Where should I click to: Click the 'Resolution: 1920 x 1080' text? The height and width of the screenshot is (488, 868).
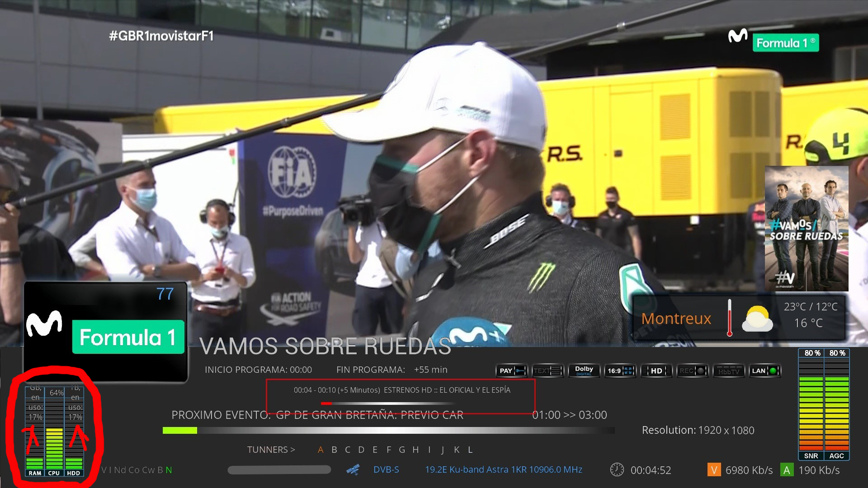point(698,430)
